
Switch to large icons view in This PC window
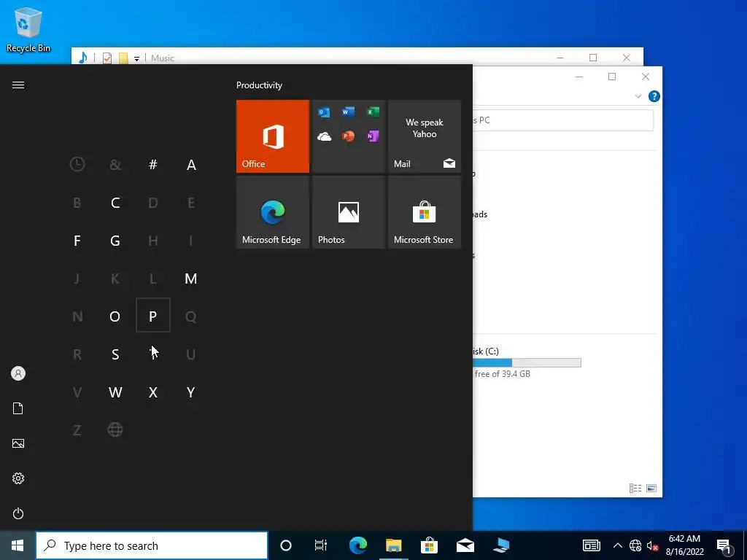(x=651, y=488)
